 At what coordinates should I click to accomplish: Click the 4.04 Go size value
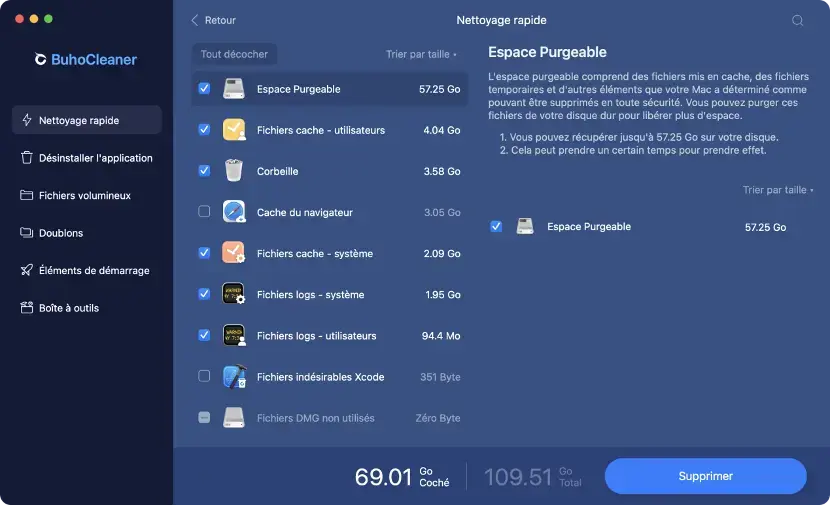441,130
